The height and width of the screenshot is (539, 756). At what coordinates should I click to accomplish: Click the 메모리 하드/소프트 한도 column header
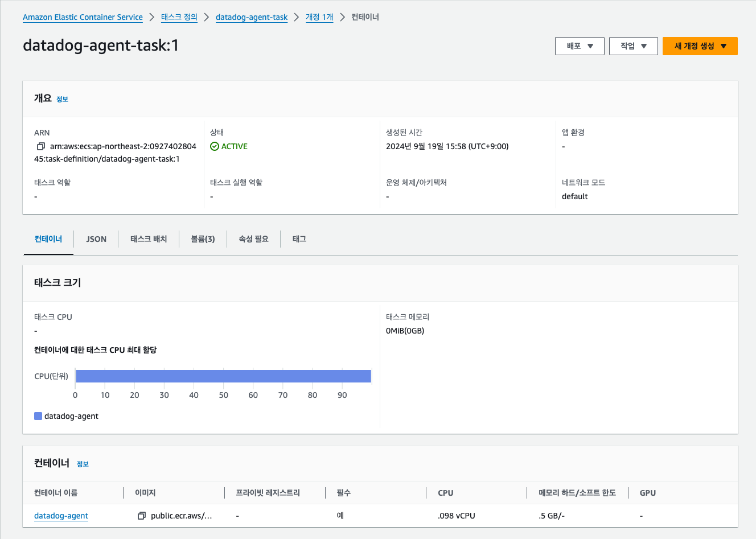[577, 493]
